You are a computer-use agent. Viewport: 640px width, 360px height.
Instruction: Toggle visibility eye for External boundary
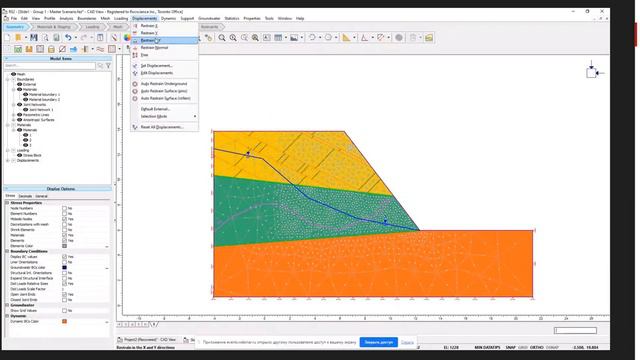tap(20, 84)
